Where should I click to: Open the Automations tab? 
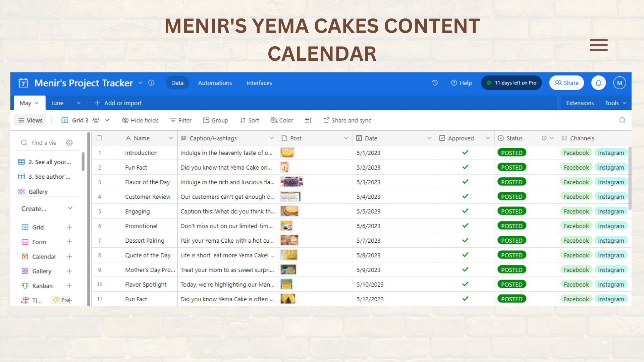[x=215, y=83]
